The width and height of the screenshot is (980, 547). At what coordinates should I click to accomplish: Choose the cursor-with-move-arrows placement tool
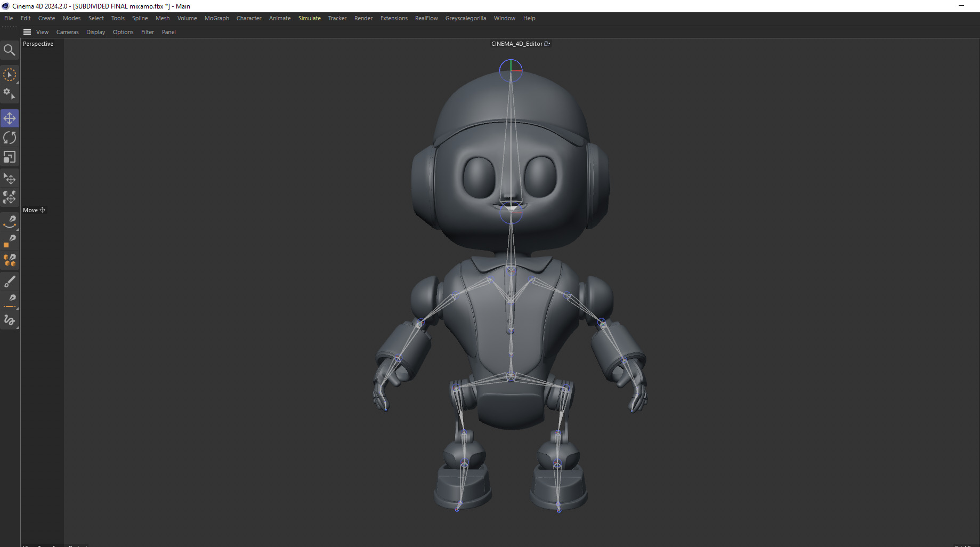[x=10, y=178]
